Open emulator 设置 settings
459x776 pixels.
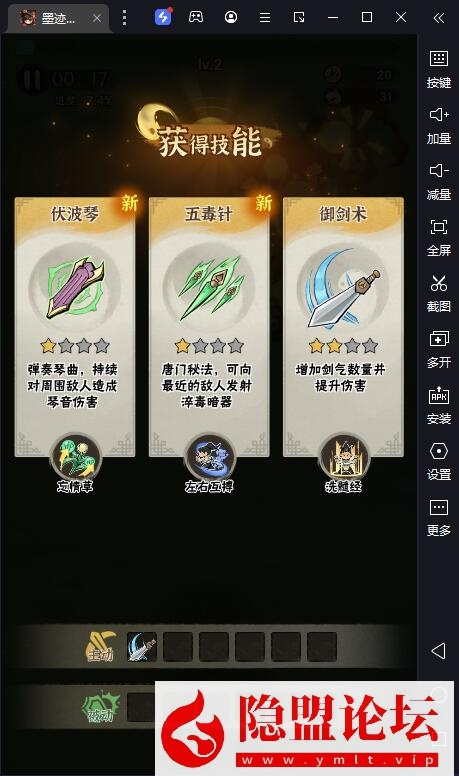pyautogui.click(x=439, y=461)
